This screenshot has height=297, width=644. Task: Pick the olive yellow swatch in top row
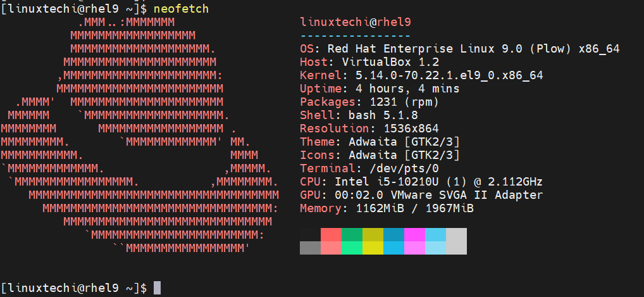tap(373, 234)
